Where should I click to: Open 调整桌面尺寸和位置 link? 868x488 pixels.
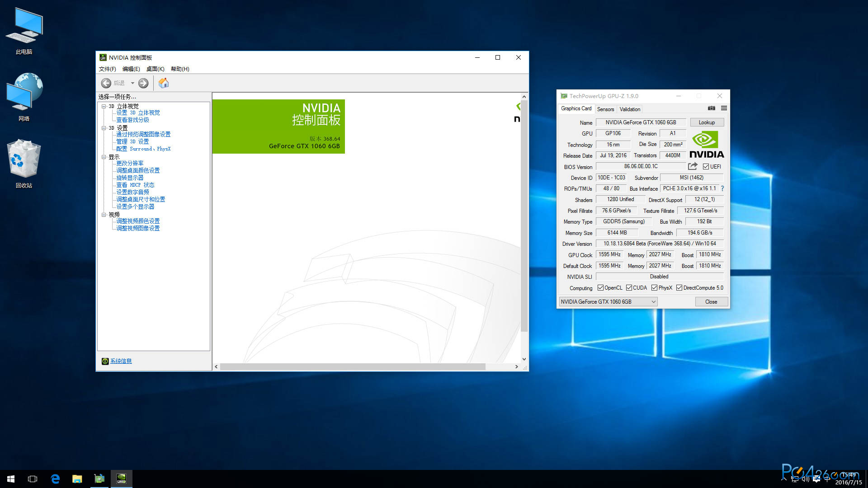point(141,199)
